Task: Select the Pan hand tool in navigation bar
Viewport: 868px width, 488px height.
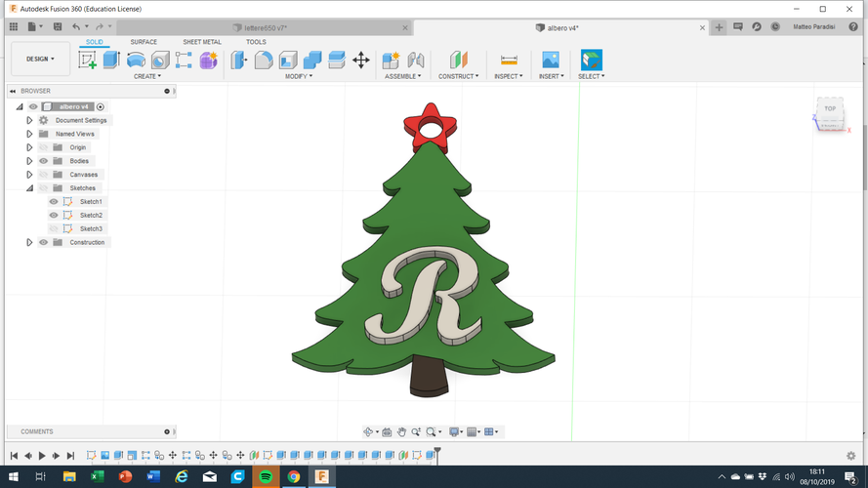Action: pos(401,431)
